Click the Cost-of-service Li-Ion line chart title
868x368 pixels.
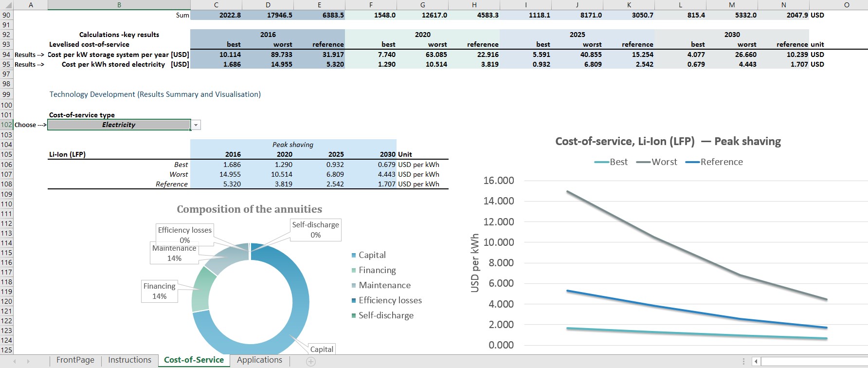[x=668, y=142]
